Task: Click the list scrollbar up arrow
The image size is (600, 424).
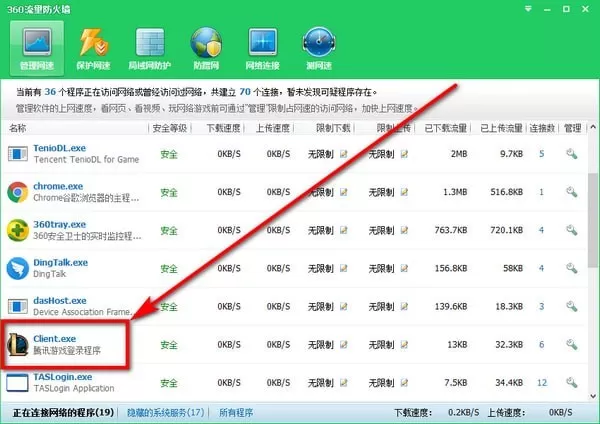Action: 593,127
